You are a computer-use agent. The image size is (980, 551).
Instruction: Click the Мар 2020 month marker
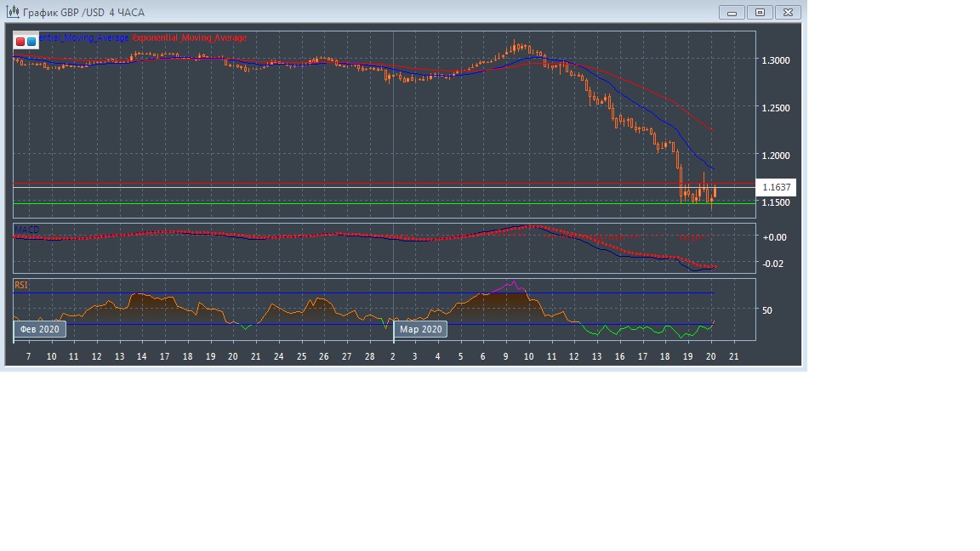(420, 329)
